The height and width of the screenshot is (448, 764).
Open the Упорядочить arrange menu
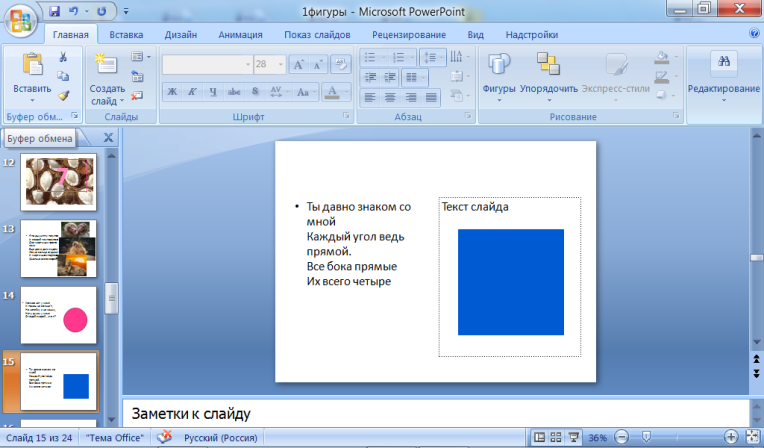click(549, 77)
